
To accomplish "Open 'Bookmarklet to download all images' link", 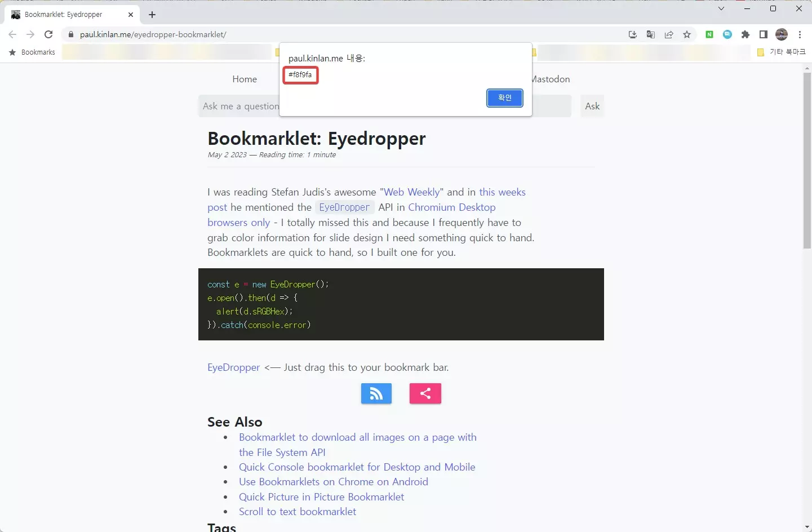I will coord(358,437).
